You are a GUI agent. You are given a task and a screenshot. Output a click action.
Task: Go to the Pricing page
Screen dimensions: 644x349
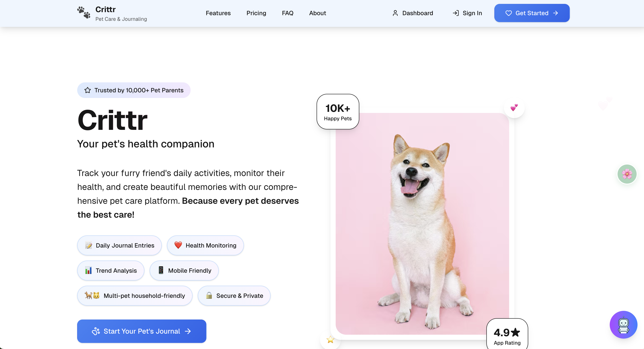256,13
